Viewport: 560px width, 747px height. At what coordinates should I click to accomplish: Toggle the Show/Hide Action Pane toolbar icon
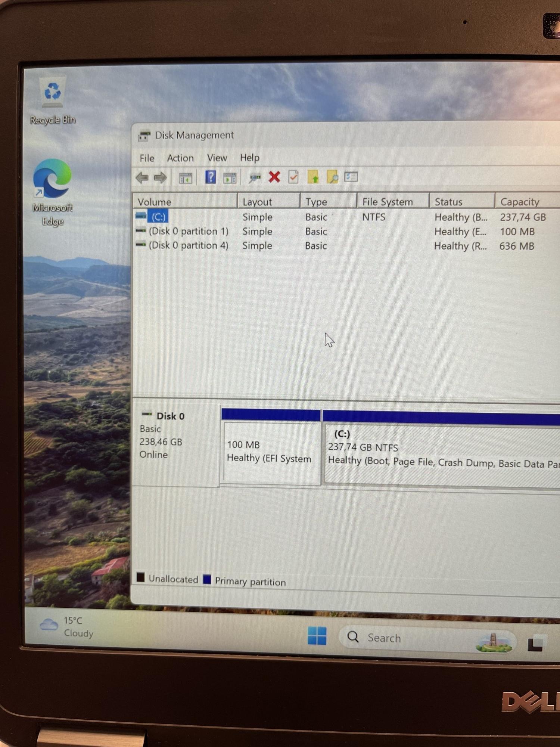(x=230, y=178)
